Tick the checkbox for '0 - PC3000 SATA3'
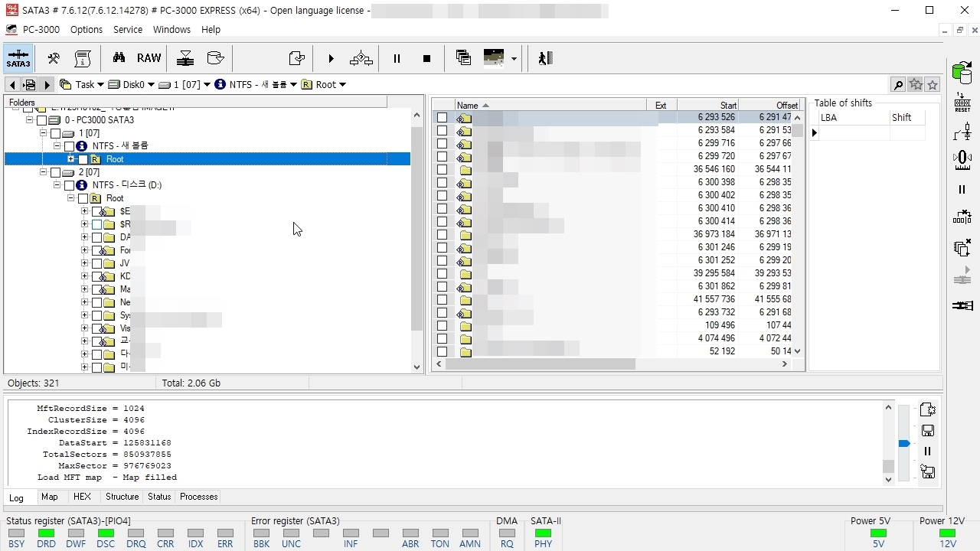This screenshot has width=980, height=551. click(41, 120)
